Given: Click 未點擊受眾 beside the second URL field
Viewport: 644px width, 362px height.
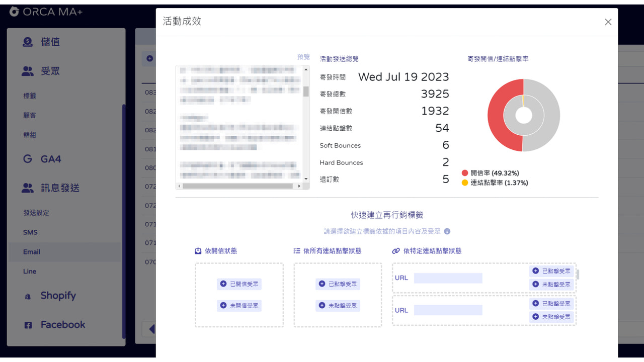Looking at the screenshot, I should (551, 317).
